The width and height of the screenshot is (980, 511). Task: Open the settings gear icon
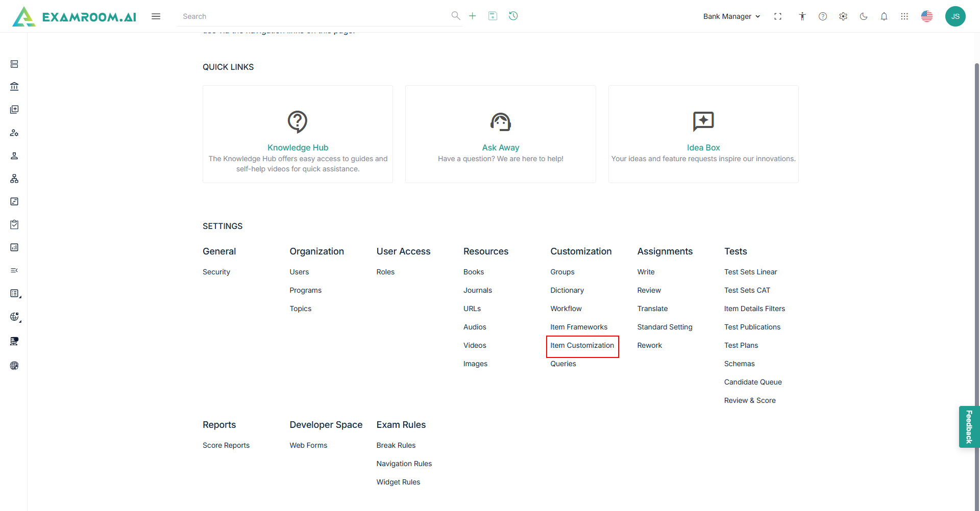tap(843, 16)
